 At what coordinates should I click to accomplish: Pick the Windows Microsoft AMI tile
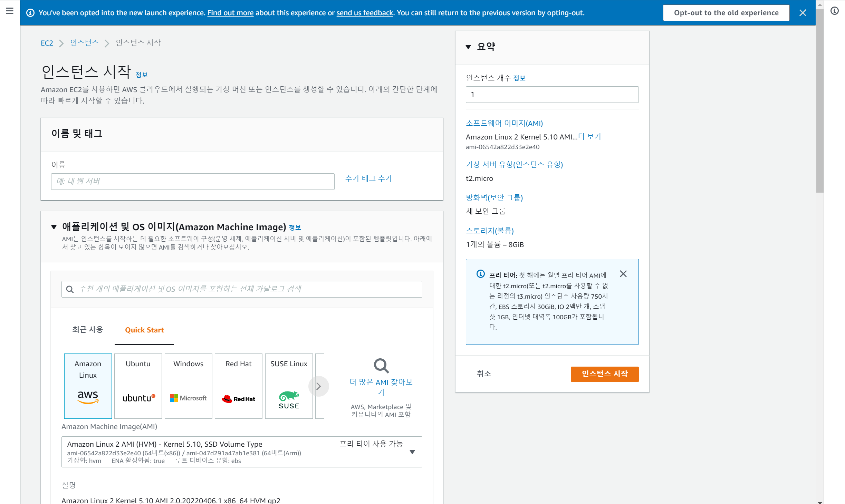coord(188,386)
